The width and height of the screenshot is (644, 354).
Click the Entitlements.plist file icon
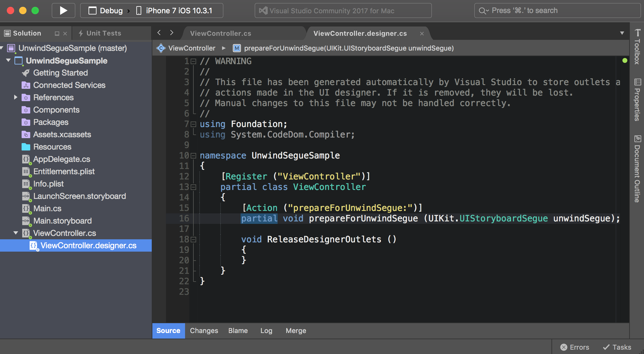[x=26, y=171]
